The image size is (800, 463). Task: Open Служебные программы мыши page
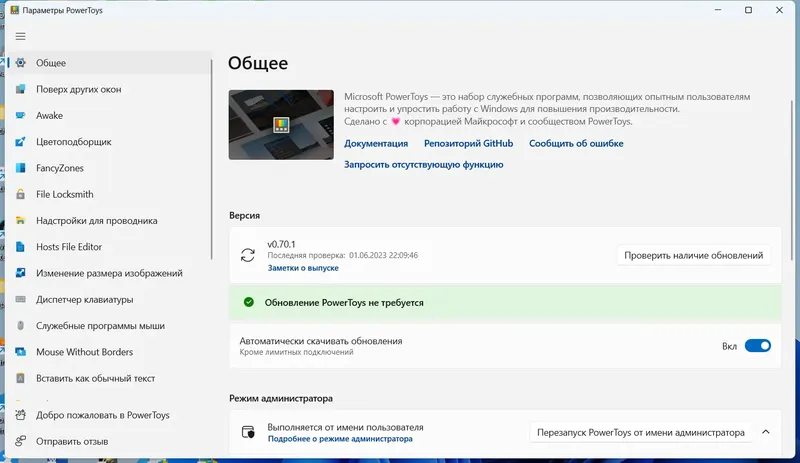pos(109,326)
